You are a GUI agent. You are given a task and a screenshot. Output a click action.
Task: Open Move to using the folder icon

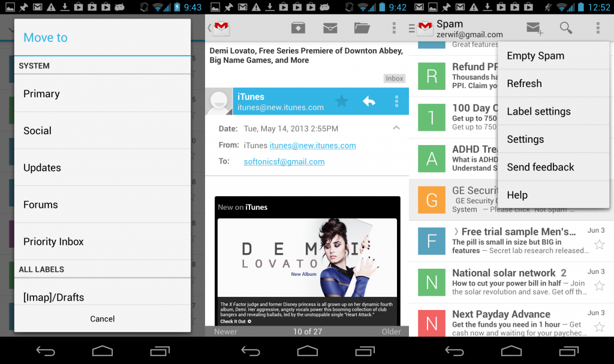[362, 28]
